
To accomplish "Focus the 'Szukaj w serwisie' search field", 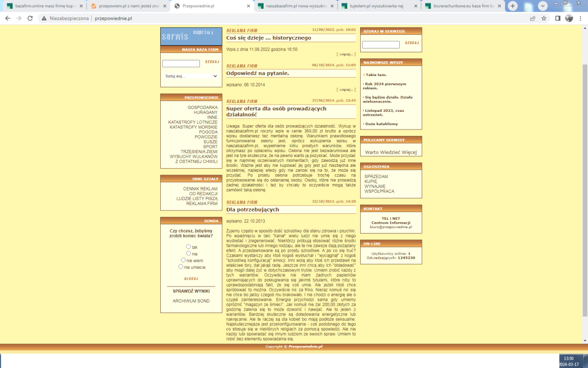I will click(381, 45).
